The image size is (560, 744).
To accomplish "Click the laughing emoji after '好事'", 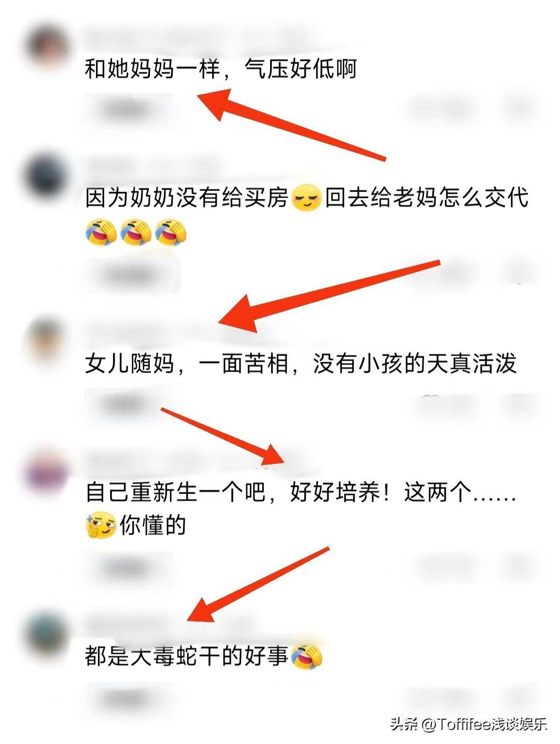I will pos(307,656).
